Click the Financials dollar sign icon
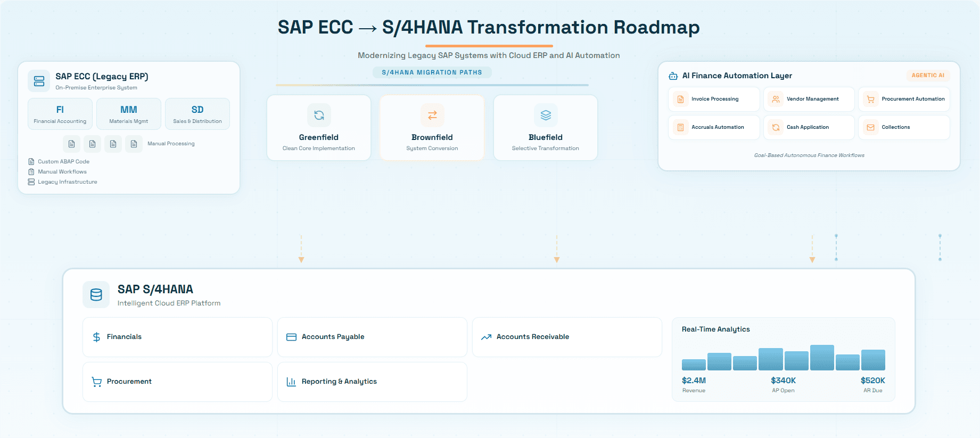Viewport: 980px width, 438px height. (96, 337)
